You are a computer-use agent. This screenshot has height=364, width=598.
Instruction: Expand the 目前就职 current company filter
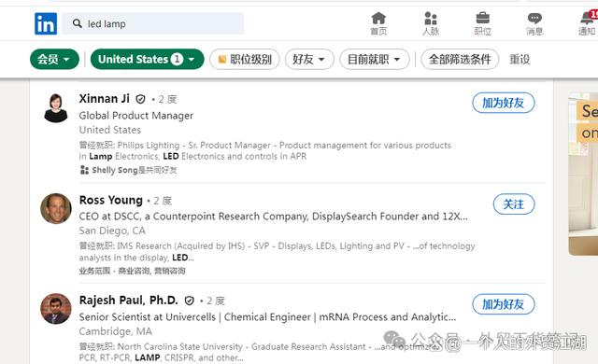tap(375, 59)
